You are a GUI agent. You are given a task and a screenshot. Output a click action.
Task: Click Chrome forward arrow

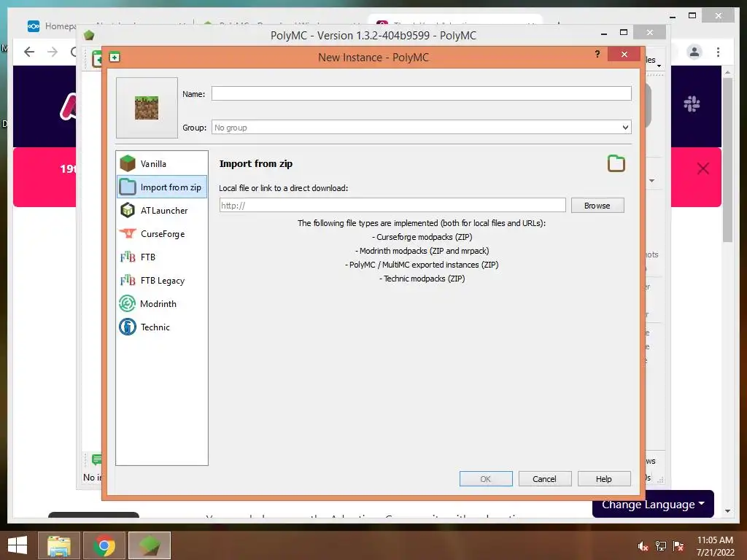point(53,52)
